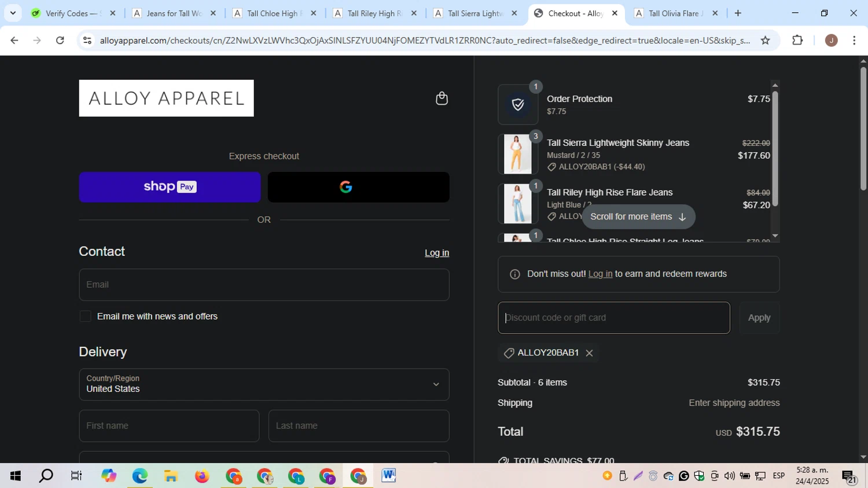The width and height of the screenshot is (868, 488).
Task: Open File Explorer from the taskbar
Action: pos(171,476)
